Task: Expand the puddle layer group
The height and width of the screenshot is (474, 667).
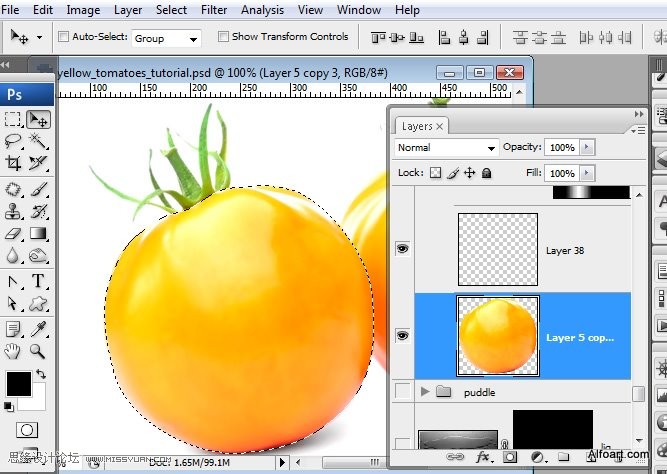Action: pos(425,391)
